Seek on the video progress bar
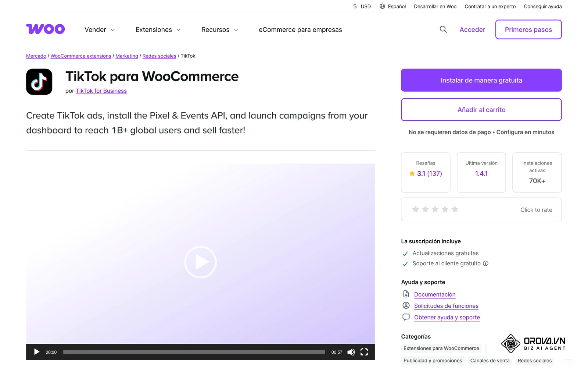The height and width of the screenshot is (368, 588). pyautogui.click(x=194, y=352)
